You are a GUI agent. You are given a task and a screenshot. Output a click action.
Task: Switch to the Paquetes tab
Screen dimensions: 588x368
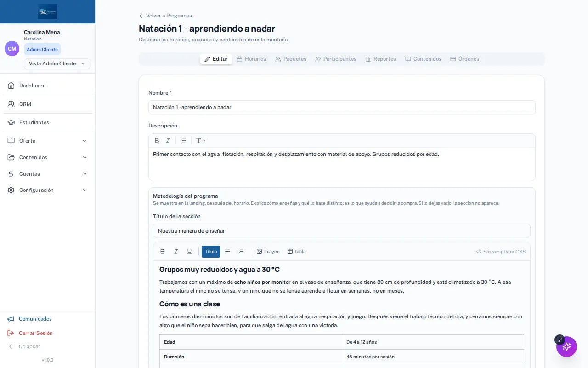click(x=291, y=59)
